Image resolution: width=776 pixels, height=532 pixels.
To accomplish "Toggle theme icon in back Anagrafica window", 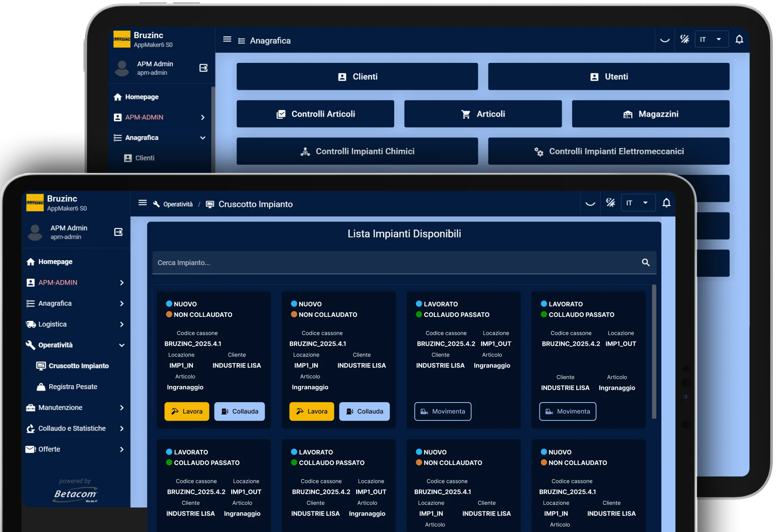I will pos(685,39).
